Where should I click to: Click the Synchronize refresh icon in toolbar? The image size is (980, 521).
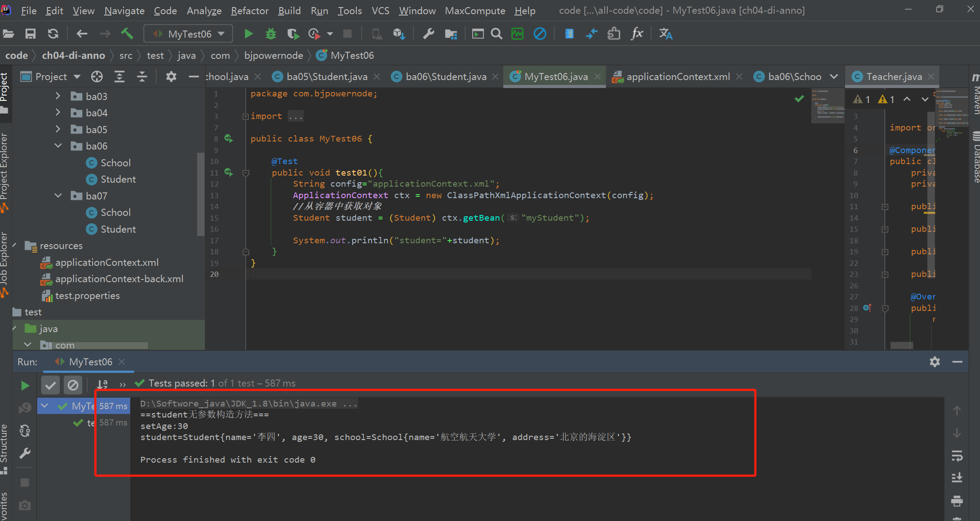pyautogui.click(x=53, y=34)
